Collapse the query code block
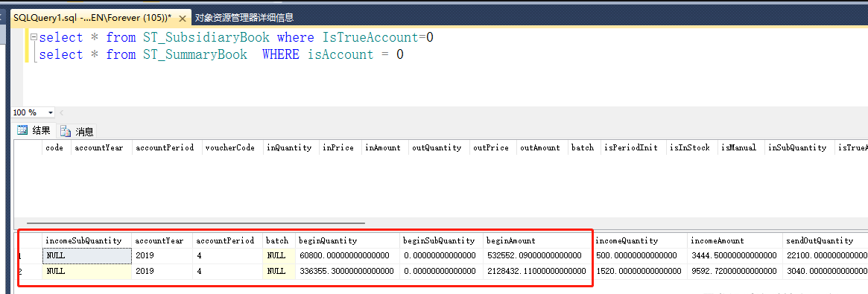 coord(34,37)
